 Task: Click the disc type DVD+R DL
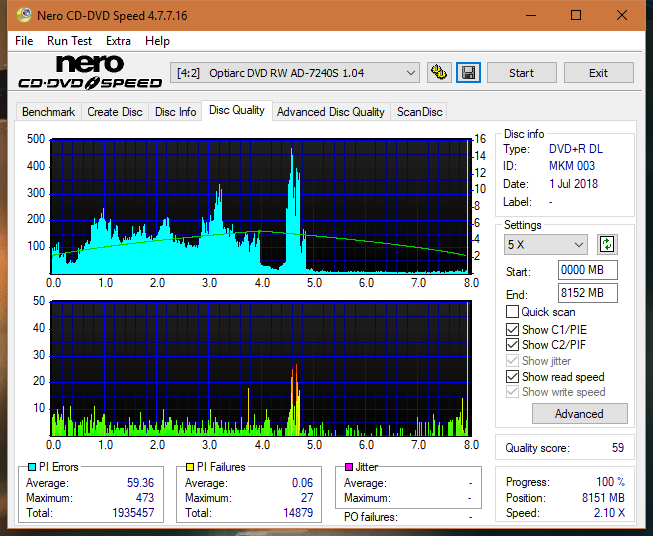point(576,149)
